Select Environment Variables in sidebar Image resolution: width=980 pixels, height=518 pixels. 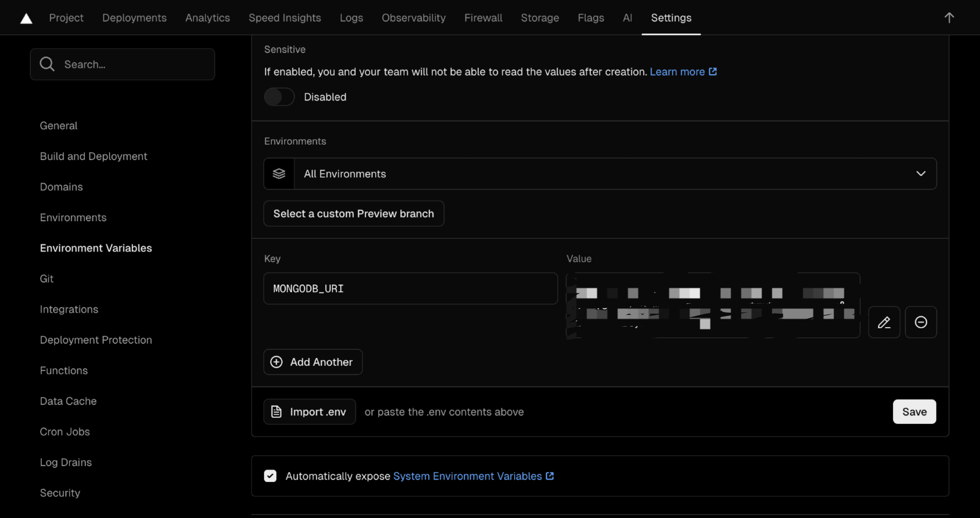tap(96, 248)
